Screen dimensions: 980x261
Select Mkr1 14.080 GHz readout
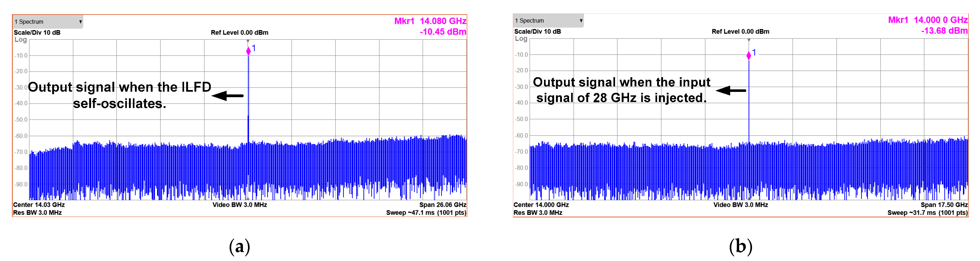click(x=430, y=21)
